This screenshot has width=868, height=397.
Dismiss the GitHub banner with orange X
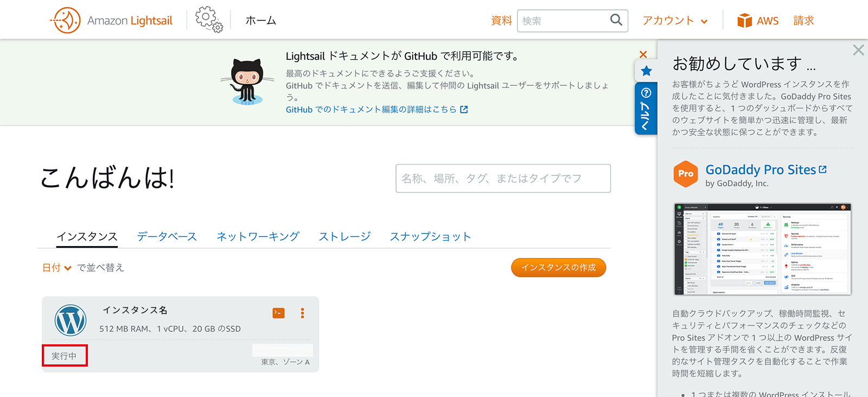pos(643,54)
